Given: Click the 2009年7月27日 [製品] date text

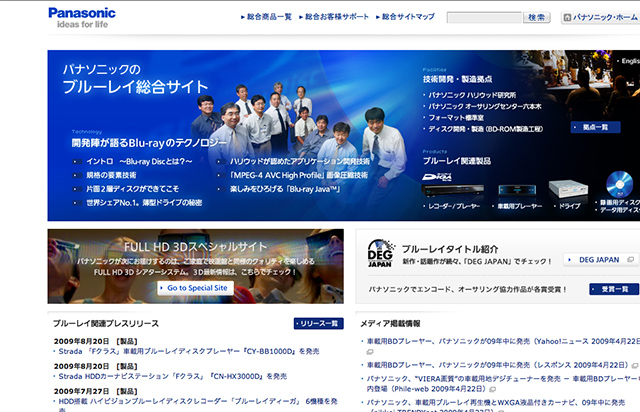Looking at the screenshot, I should pos(96,391).
